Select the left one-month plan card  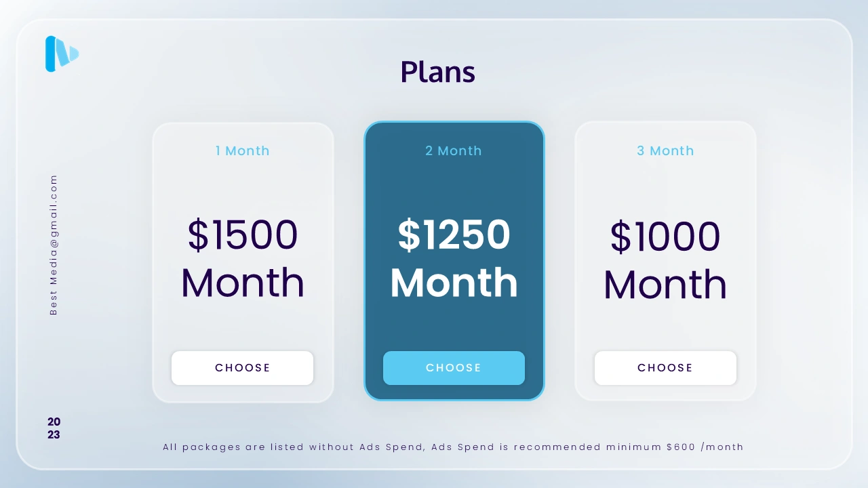coord(243,262)
